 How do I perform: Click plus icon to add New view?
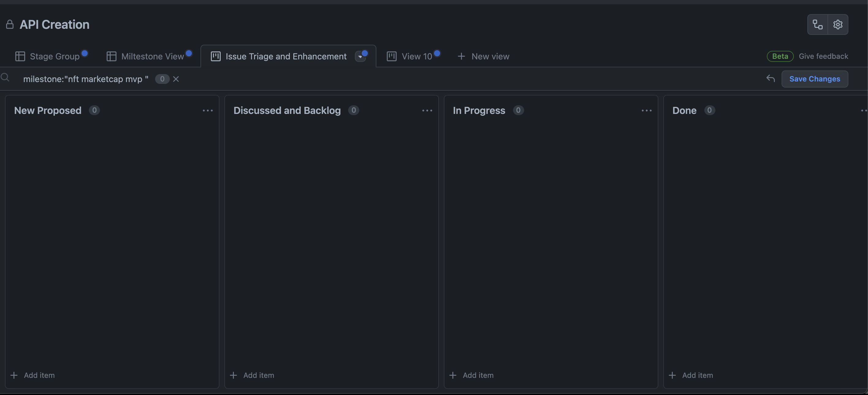(461, 57)
